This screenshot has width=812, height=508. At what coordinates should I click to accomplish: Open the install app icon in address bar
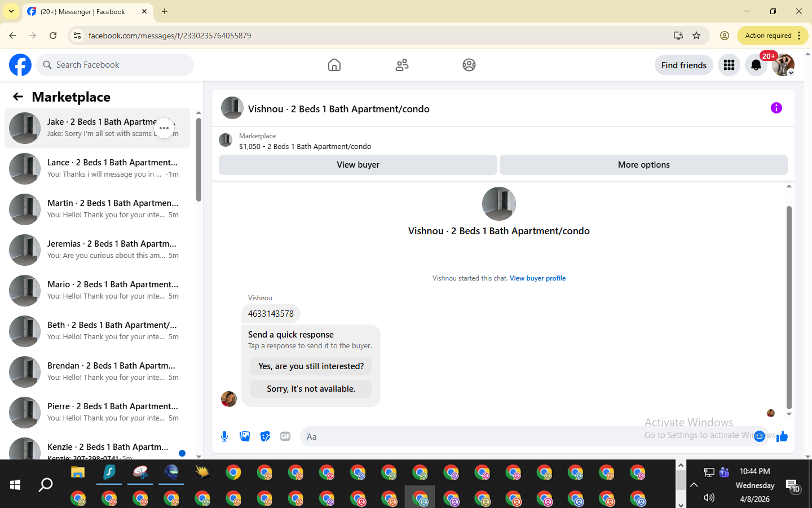[678, 36]
